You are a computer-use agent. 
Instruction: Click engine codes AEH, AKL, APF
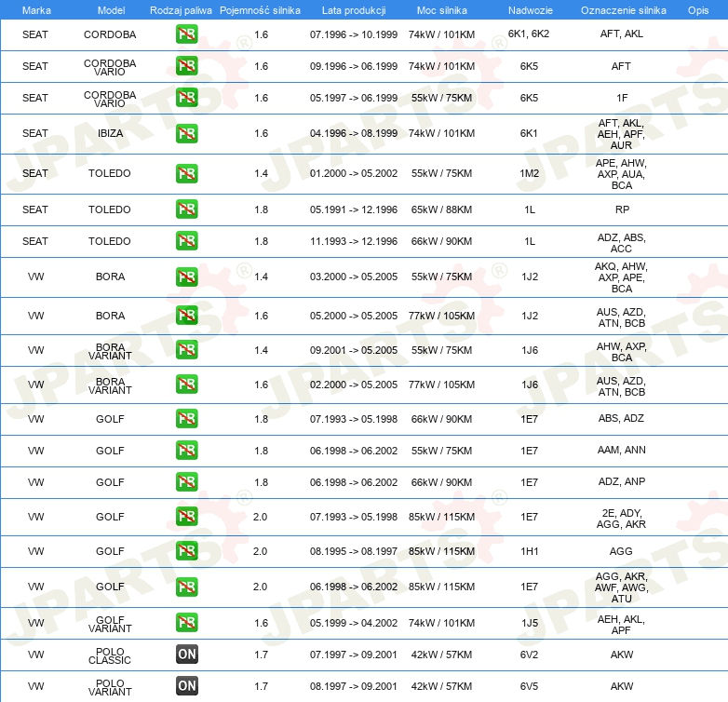pyautogui.click(x=621, y=625)
